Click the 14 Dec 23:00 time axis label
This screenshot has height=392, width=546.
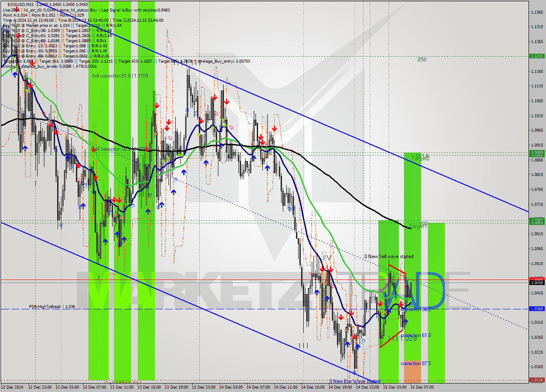point(367,387)
